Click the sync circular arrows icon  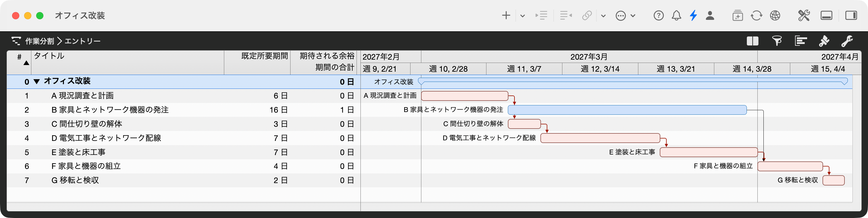(756, 15)
